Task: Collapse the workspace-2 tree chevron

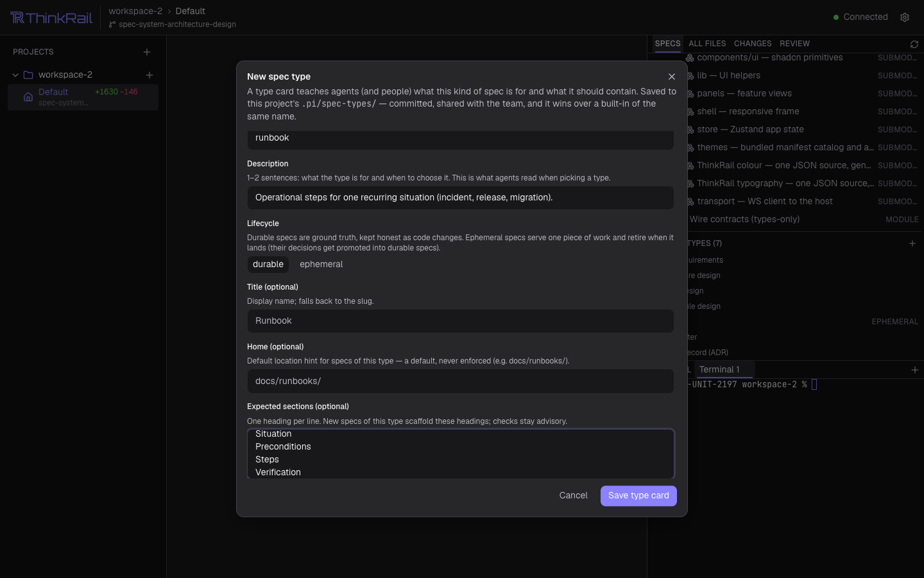Action: (x=15, y=75)
